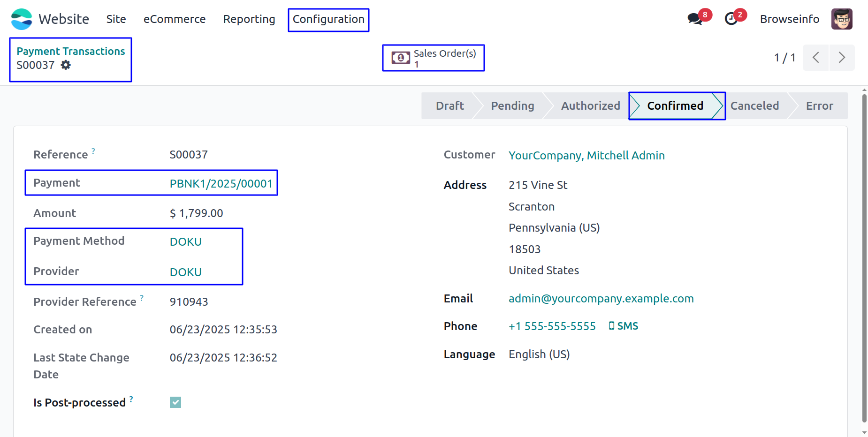Image resolution: width=868 pixels, height=437 pixels.
Task: Click created on 06/23/2025 12:35:53
Action: click(223, 330)
